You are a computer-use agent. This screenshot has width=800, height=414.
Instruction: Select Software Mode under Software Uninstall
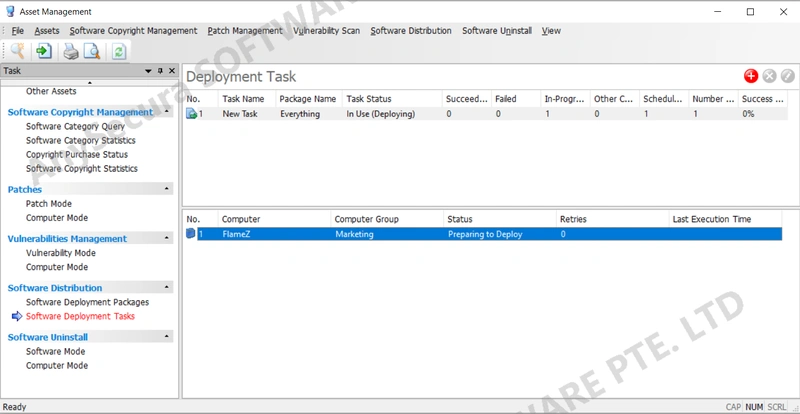[x=56, y=352]
